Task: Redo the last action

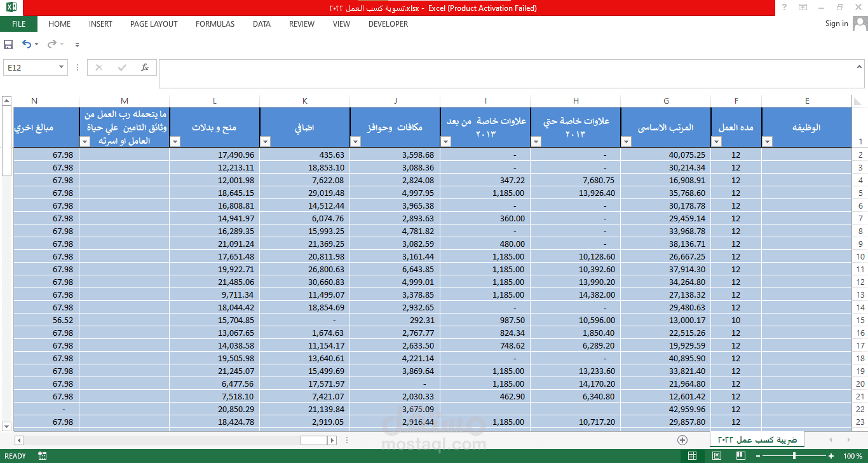Action: coord(52,44)
